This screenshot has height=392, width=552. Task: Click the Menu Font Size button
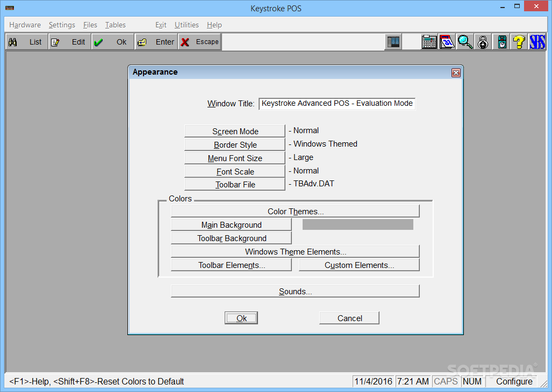[x=235, y=158]
